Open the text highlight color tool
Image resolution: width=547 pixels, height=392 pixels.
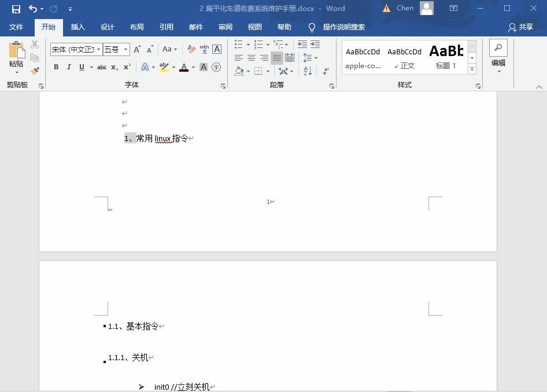[x=164, y=67]
